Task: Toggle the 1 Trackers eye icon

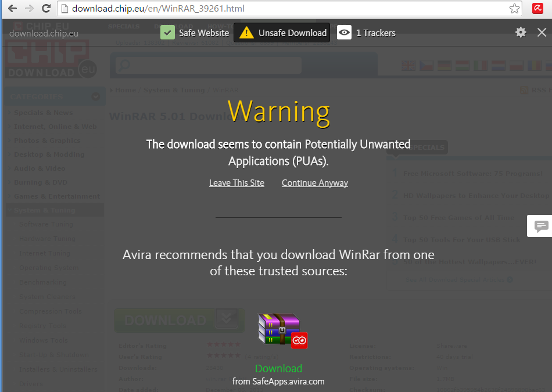Action: click(x=345, y=33)
